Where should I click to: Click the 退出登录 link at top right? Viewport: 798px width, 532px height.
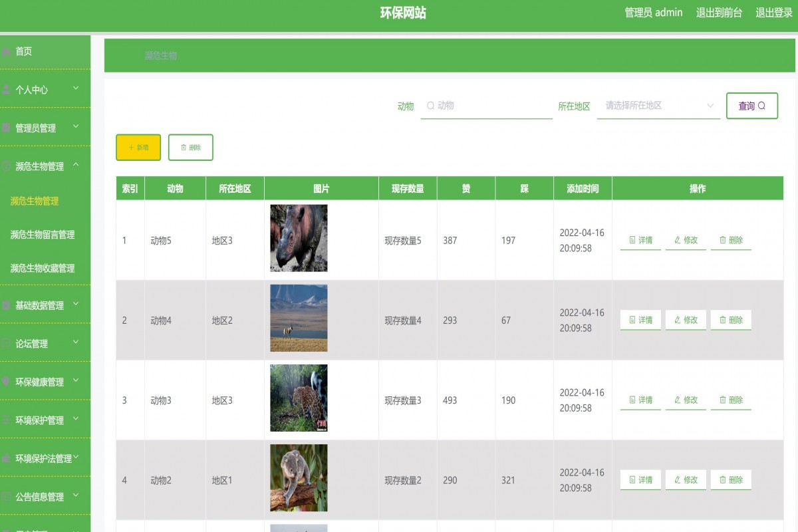[x=773, y=12]
